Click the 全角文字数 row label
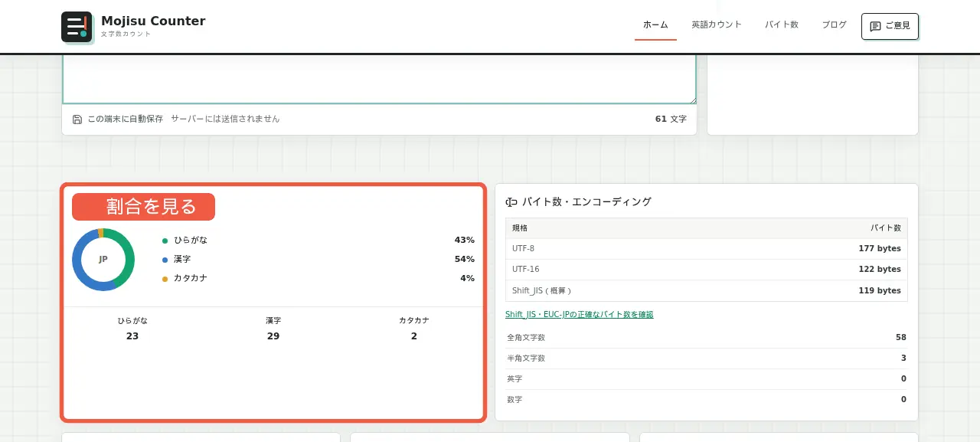 526,338
